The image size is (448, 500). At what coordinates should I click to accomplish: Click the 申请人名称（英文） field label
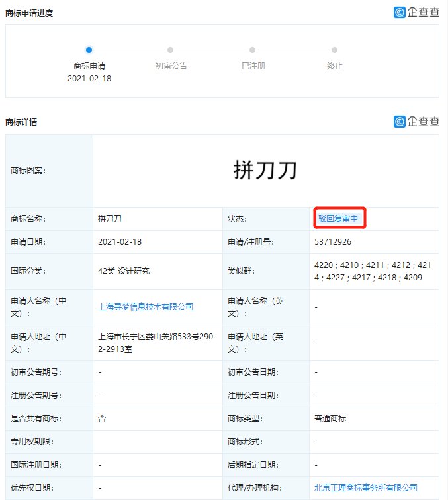click(255, 307)
